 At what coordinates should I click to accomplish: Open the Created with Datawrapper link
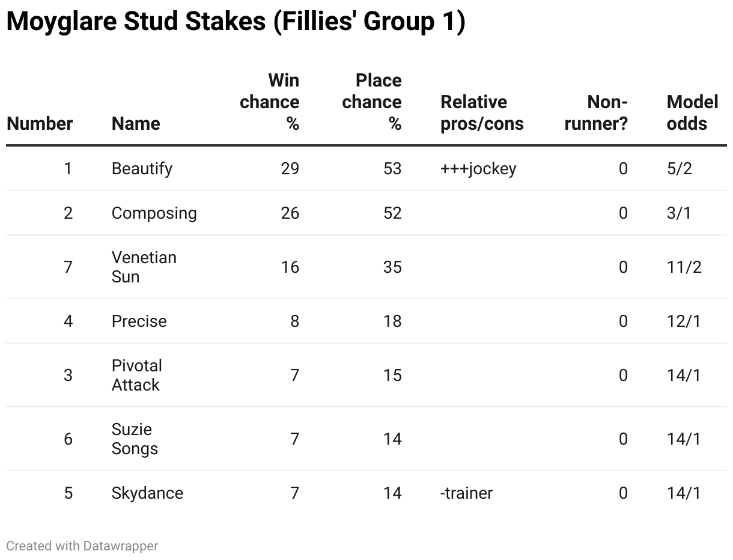point(82,546)
